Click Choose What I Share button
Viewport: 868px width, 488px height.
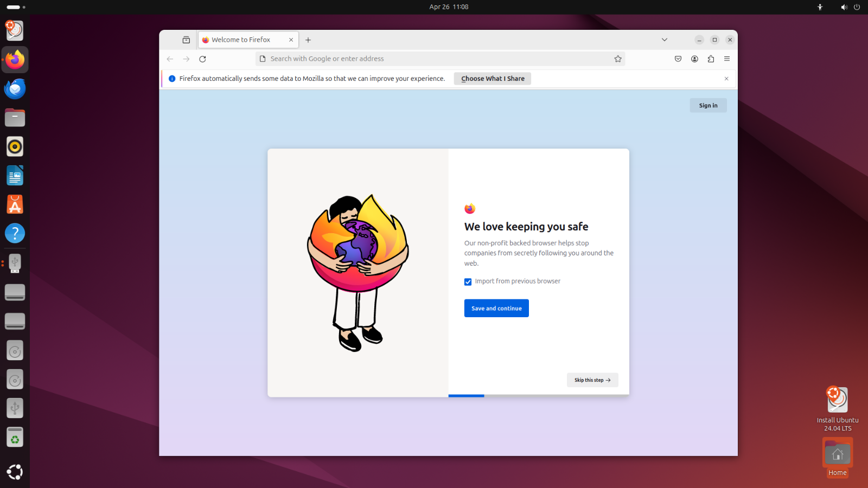tap(493, 79)
